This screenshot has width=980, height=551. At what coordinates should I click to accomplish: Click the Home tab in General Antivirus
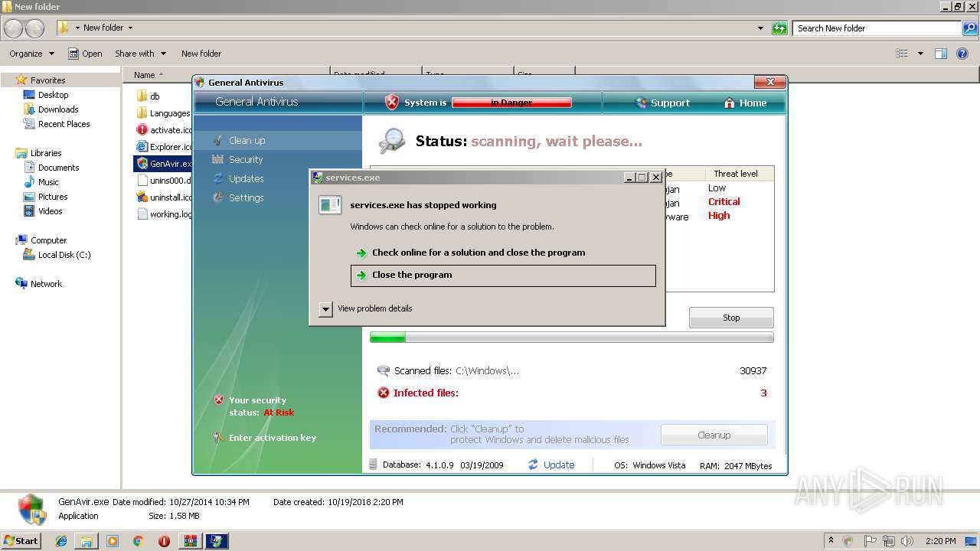(x=745, y=103)
